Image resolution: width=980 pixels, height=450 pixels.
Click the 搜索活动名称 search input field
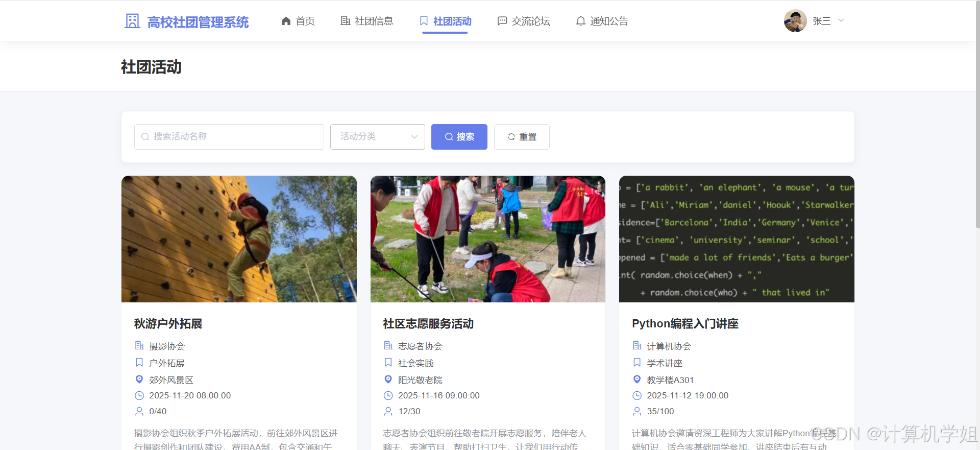[x=229, y=137]
